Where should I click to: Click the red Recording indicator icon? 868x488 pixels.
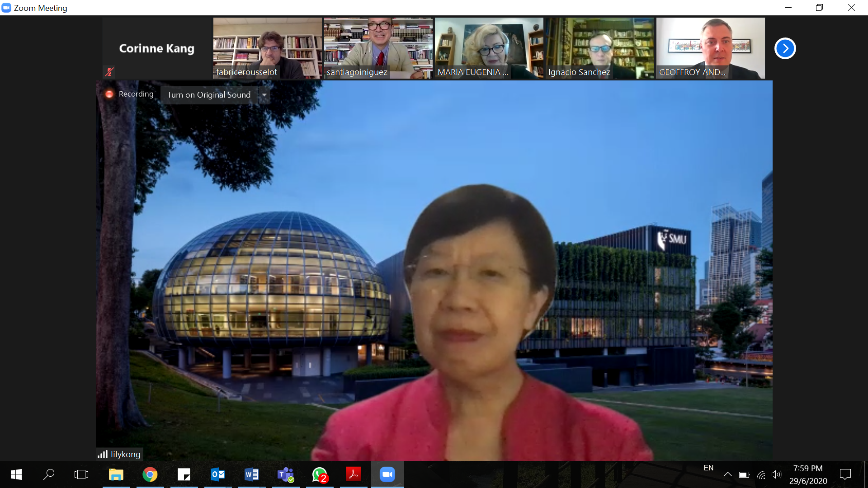click(x=109, y=94)
